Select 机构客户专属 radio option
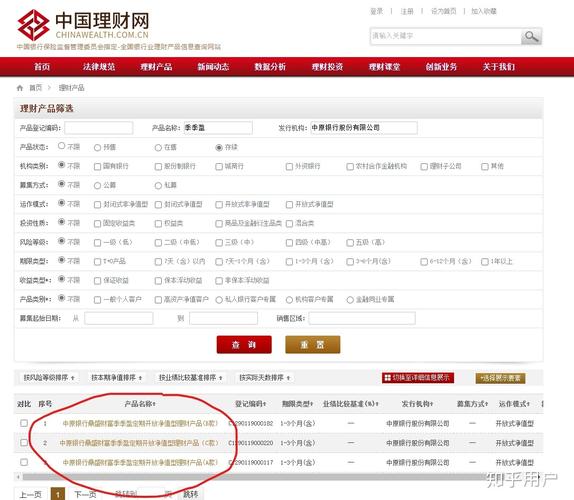Viewport: 574px width, 500px height. click(289, 300)
